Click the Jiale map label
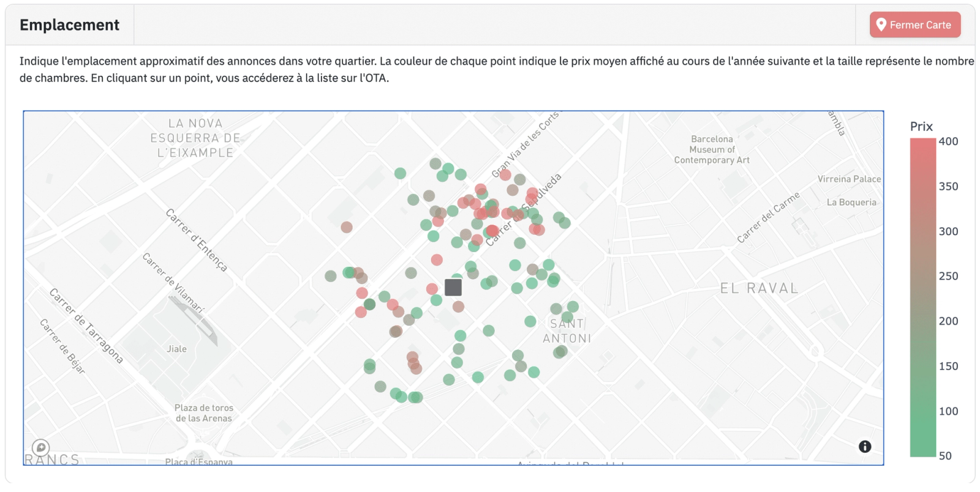Image resolution: width=980 pixels, height=492 pixels. 176,349
